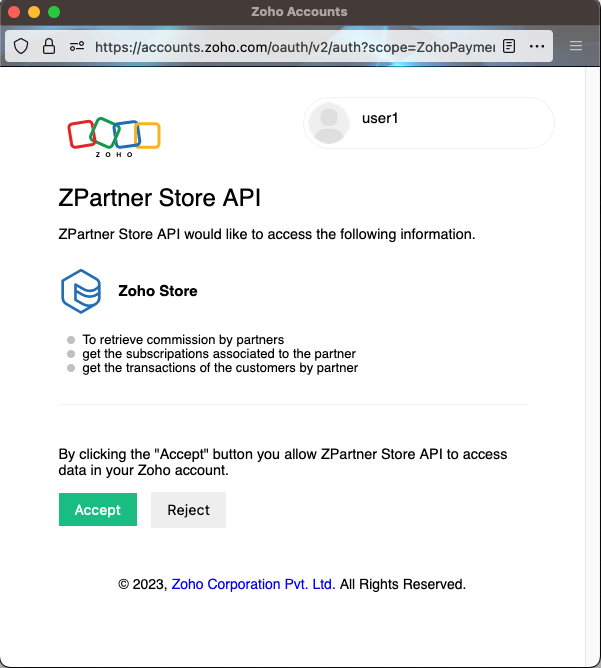
Task: Click the red close window button
Action: tap(14, 12)
